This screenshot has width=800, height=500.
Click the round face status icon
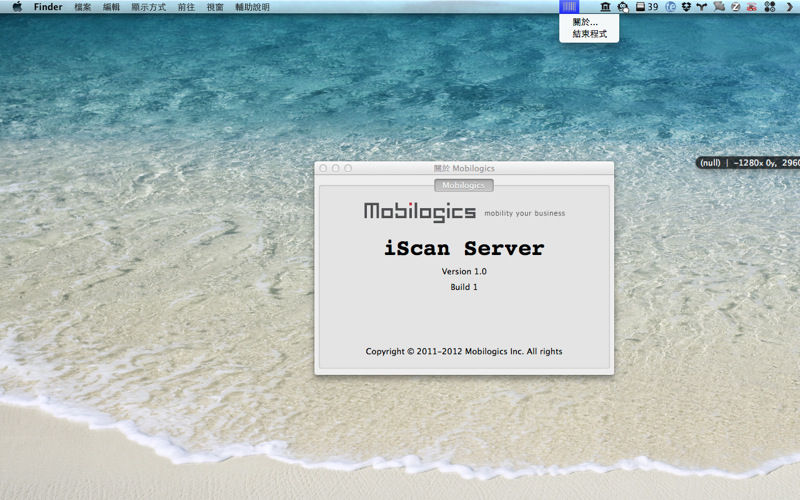623,7
